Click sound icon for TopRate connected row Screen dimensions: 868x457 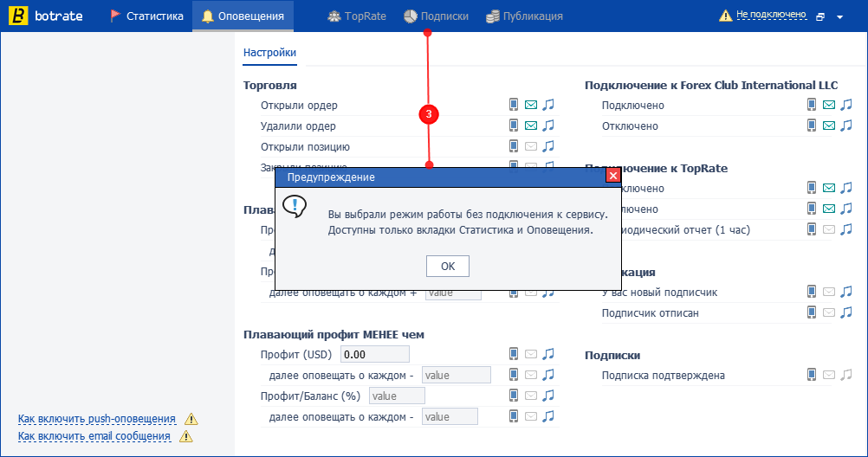[x=846, y=188]
